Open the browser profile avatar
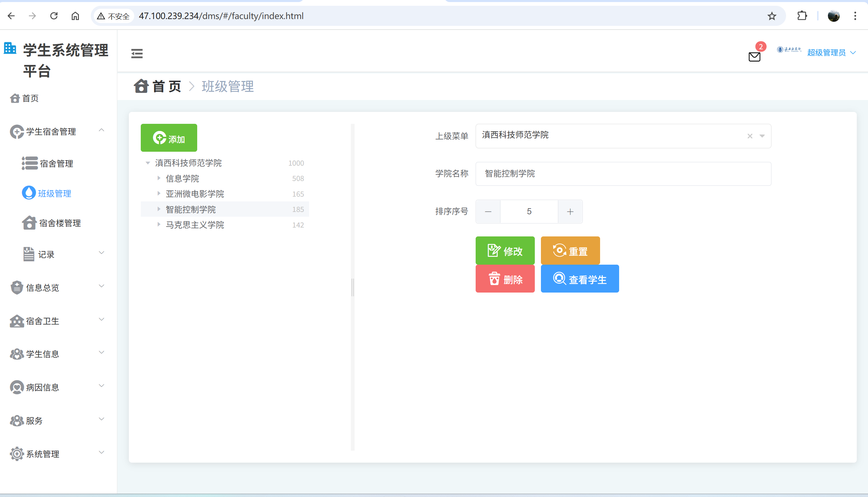868x497 pixels. click(834, 16)
